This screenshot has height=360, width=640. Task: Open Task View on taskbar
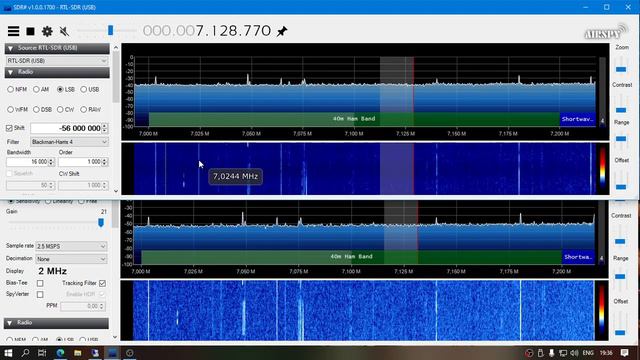point(42,353)
